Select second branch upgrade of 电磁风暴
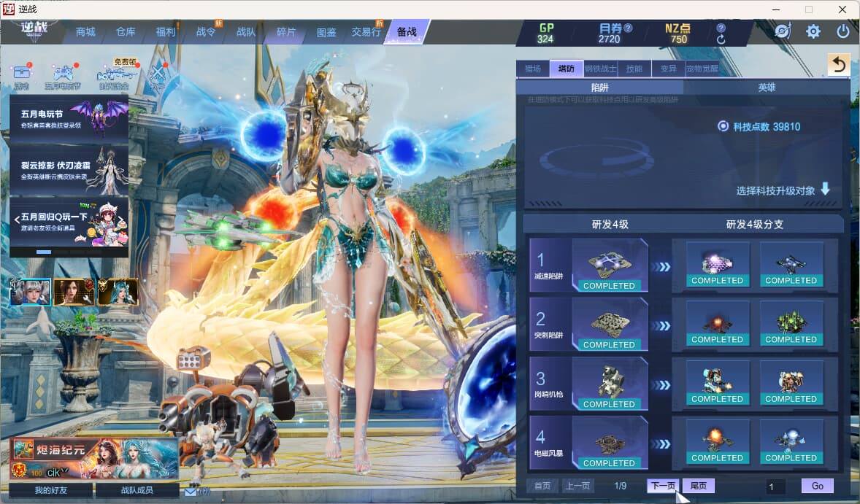 point(791,442)
